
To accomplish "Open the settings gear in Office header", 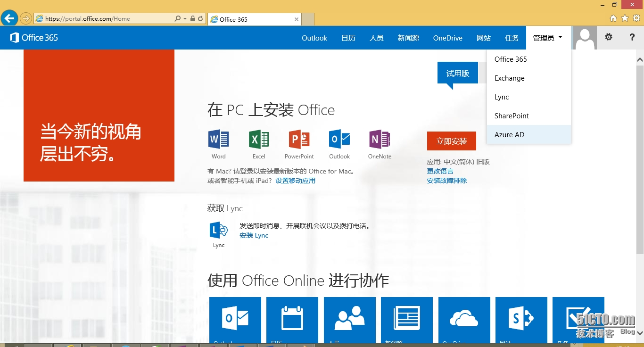I will tap(609, 37).
